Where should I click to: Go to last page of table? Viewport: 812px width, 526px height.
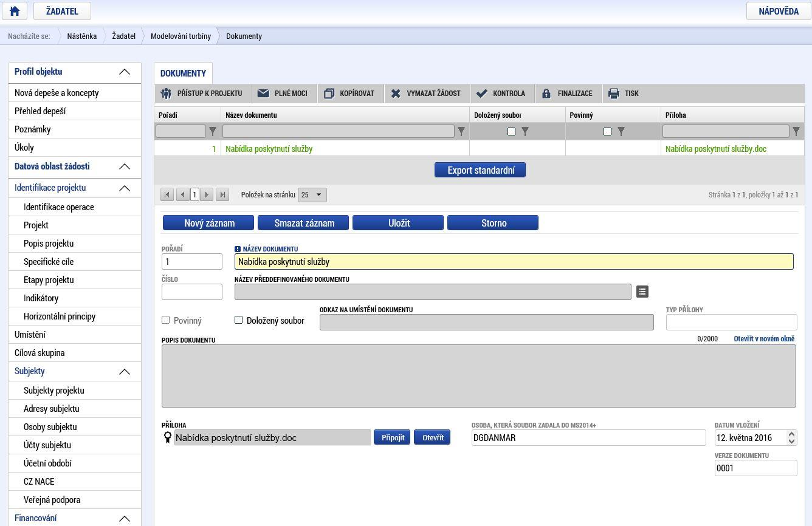[x=222, y=194]
